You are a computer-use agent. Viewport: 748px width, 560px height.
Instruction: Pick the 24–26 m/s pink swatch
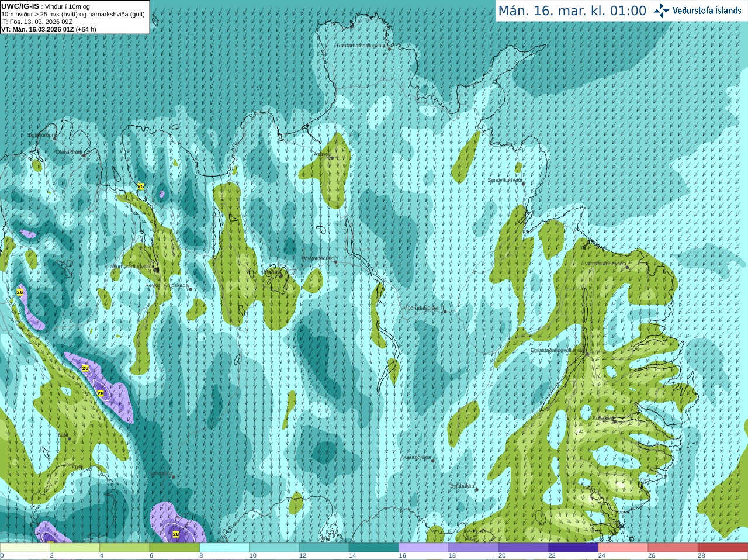[x=624, y=548]
